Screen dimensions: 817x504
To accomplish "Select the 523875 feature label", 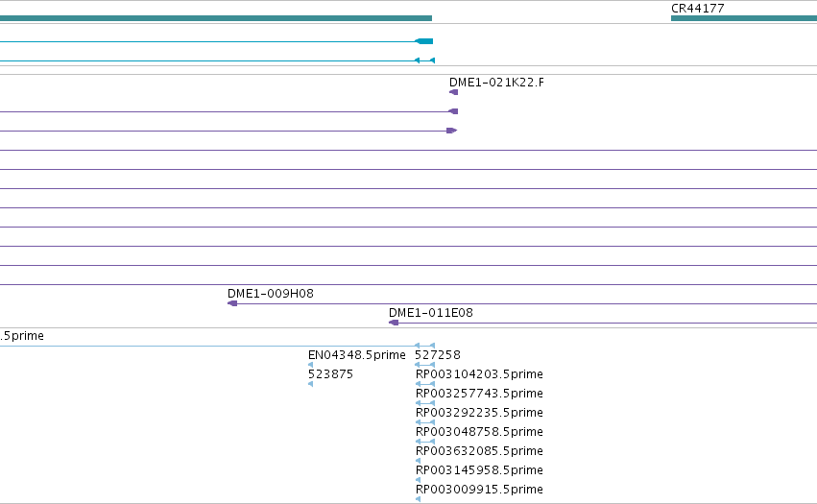I will point(330,374).
